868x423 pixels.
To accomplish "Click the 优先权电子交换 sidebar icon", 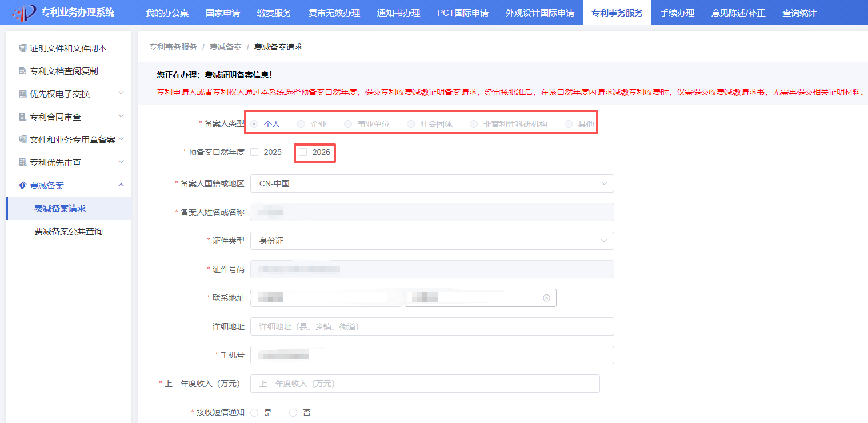I will tap(22, 94).
